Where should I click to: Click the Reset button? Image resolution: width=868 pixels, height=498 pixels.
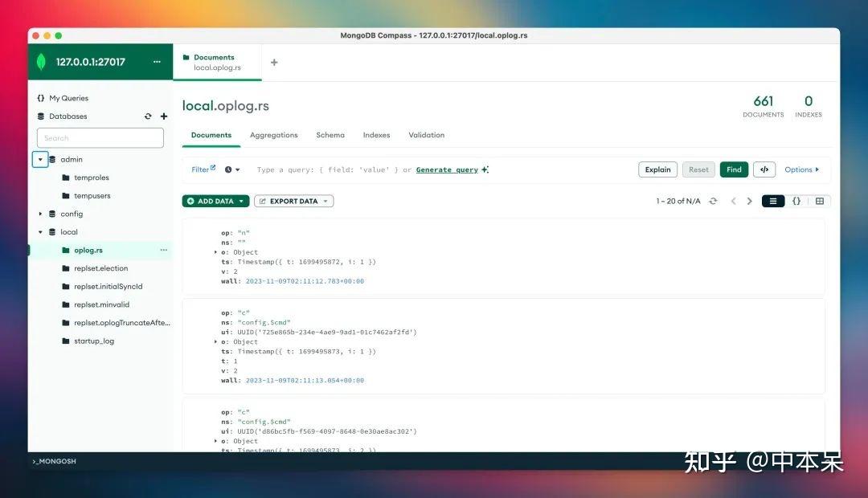698,169
